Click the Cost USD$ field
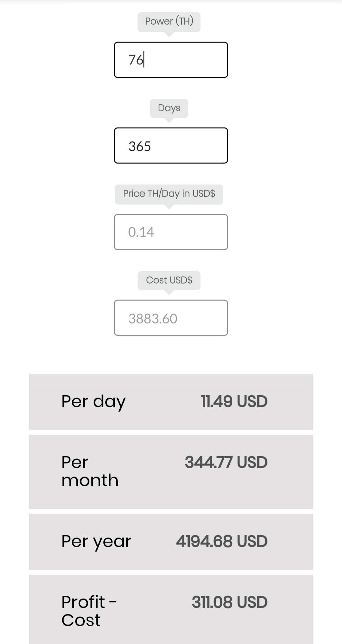The height and width of the screenshot is (644, 342). (x=171, y=318)
